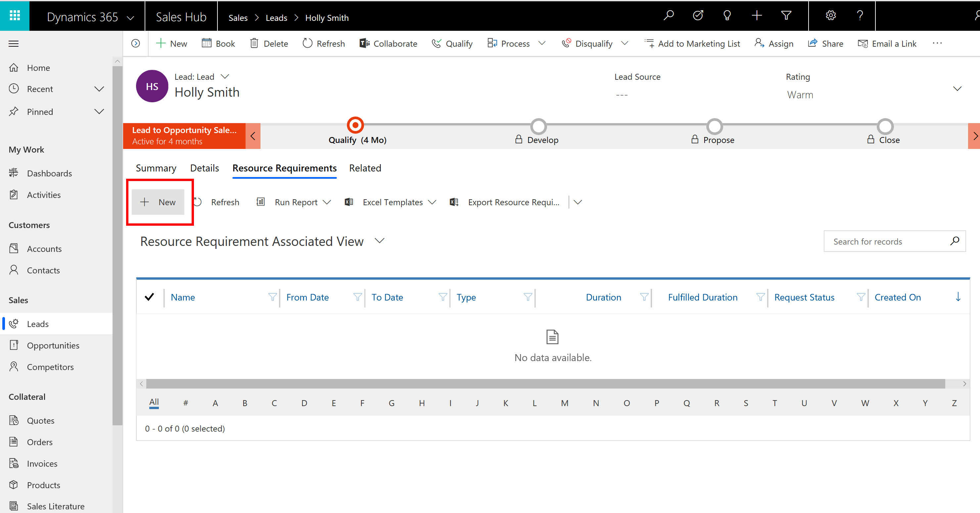Open the app launcher waffle icon
This screenshot has height=513, width=980.
(x=15, y=16)
